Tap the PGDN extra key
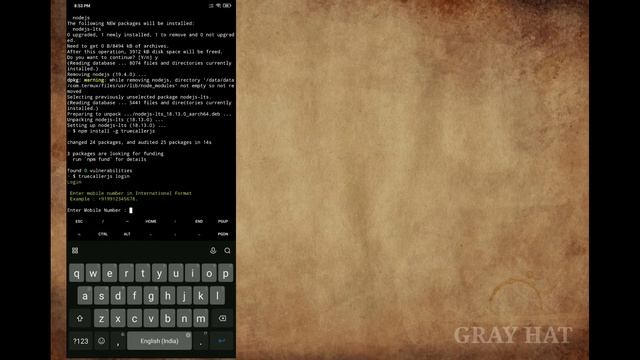The image size is (640, 360). tap(223, 234)
